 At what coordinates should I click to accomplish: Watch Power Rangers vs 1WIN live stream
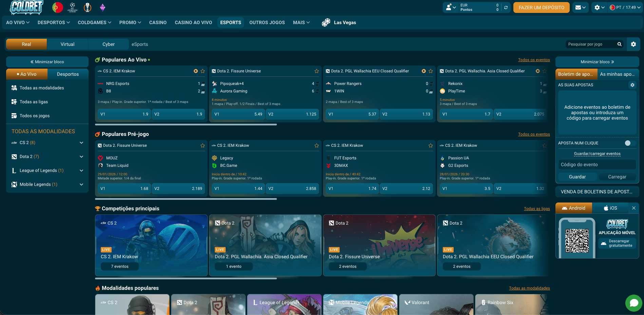pyautogui.click(x=424, y=71)
